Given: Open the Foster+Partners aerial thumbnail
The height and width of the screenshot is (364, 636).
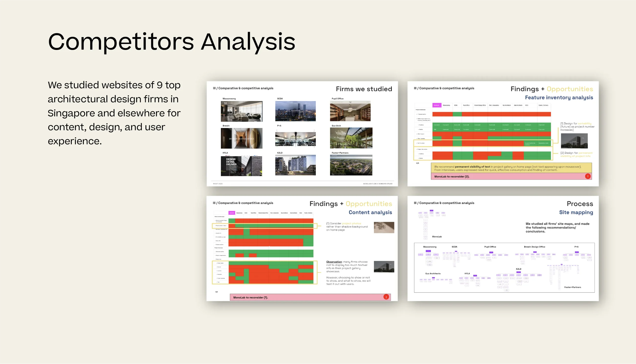Looking at the screenshot, I should point(351,165).
